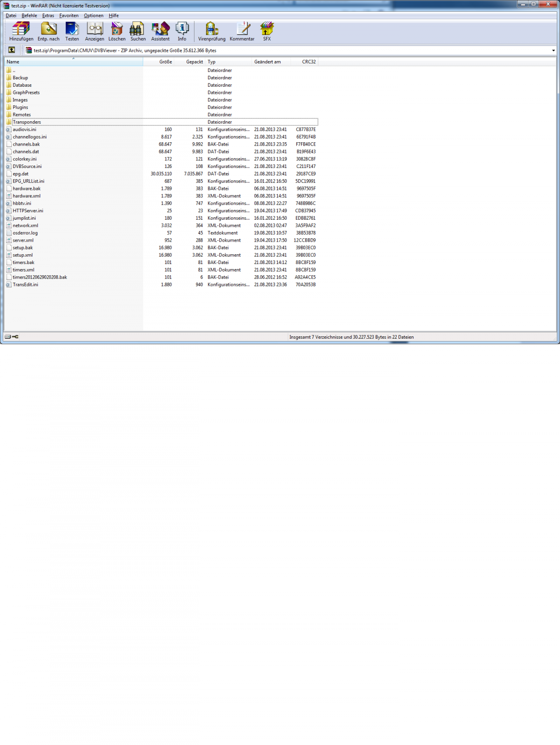The width and height of the screenshot is (560, 745).
Task: Select timers.xml file
Action: (161, 270)
